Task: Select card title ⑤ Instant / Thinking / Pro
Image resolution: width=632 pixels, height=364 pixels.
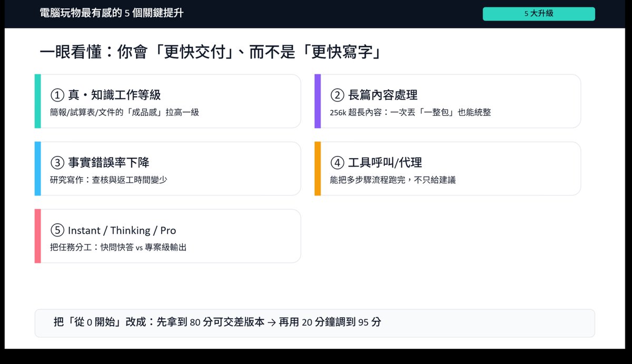Action: pyautogui.click(x=113, y=230)
